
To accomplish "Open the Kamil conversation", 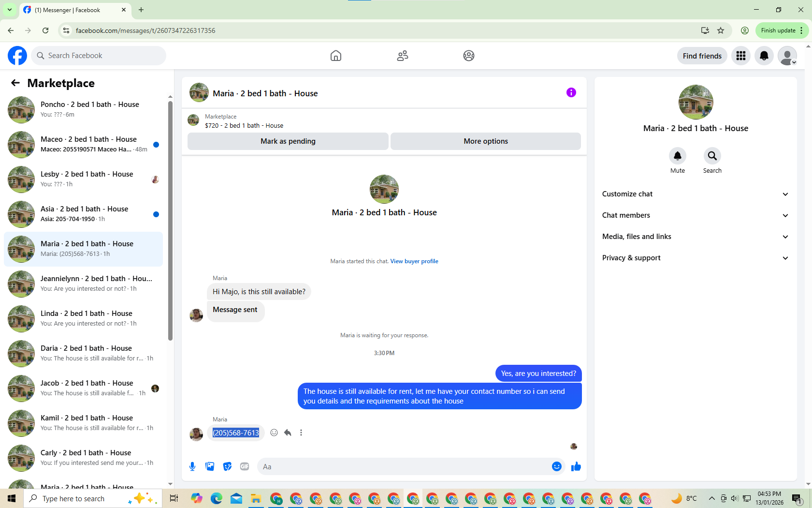I will [83, 423].
